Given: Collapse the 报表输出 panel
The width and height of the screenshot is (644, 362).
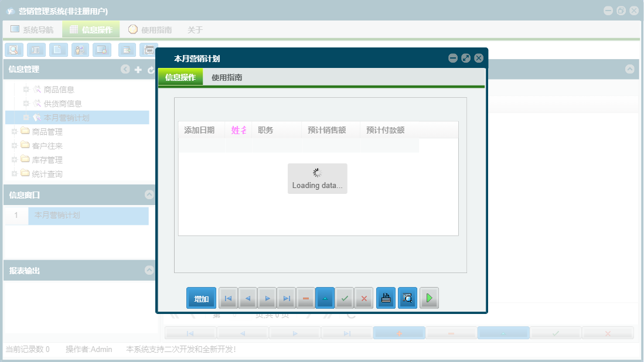Looking at the screenshot, I should tap(149, 270).
